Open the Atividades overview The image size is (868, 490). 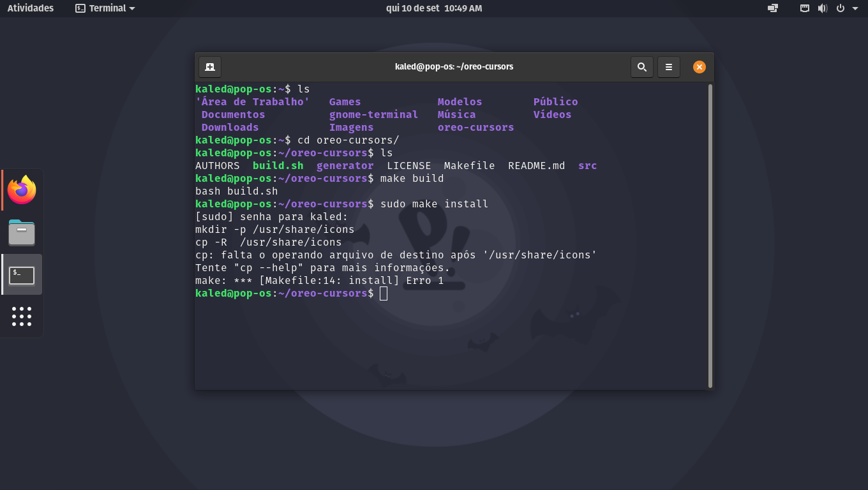click(30, 8)
